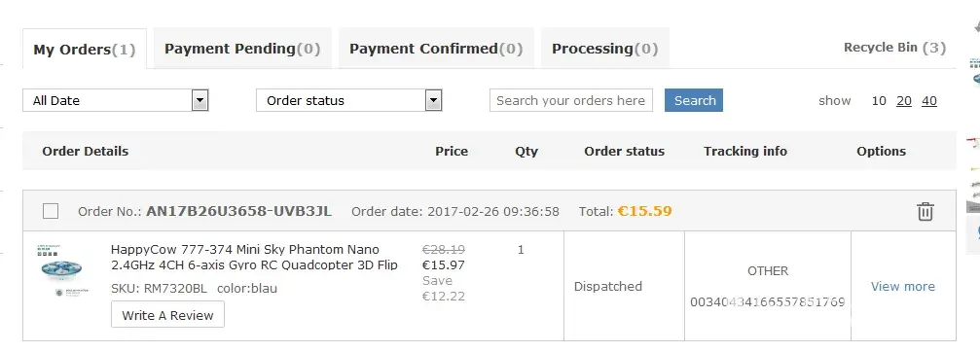This screenshot has width=980, height=352.
Task: Expand the All Date dropdown
Action: tap(116, 100)
